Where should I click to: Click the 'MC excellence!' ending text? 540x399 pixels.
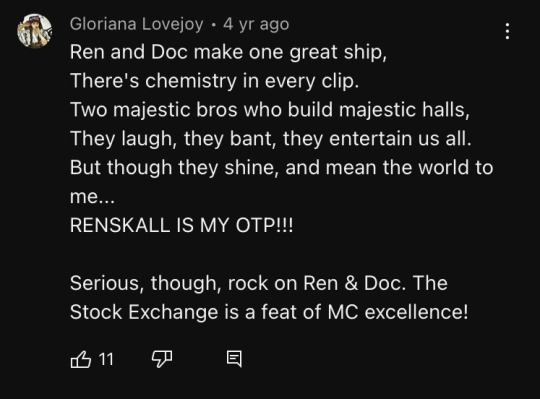click(398, 313)
